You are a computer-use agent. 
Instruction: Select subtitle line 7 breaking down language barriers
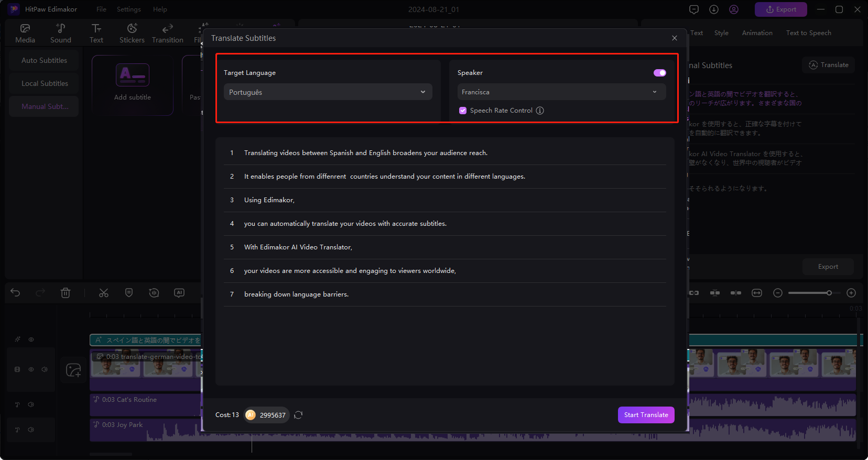tap(444, 294)
